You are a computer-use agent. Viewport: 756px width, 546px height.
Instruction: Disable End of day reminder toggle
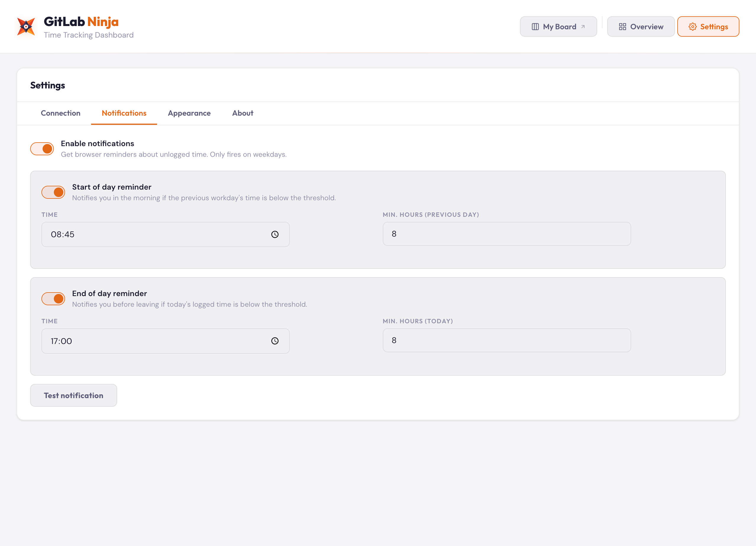[53, 298]
